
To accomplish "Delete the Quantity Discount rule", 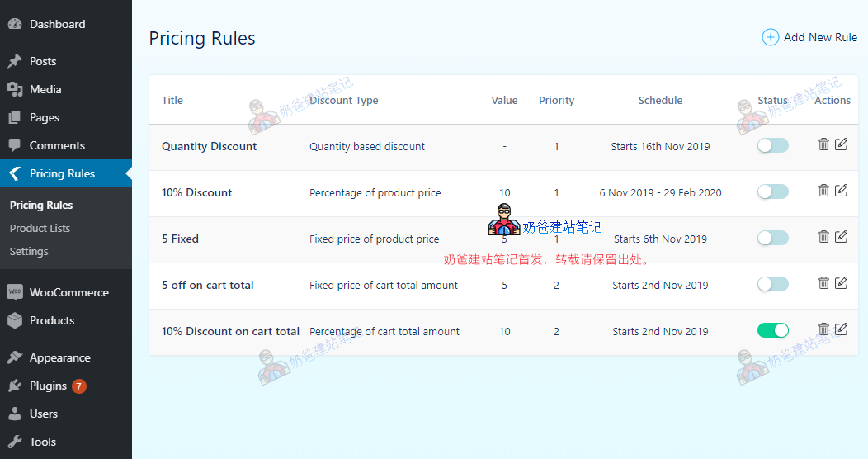I will click(823, 144).
